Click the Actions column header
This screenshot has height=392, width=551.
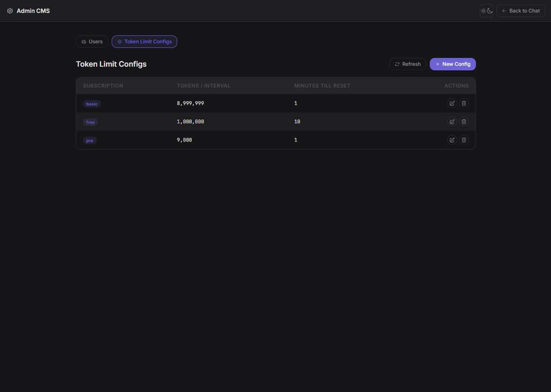[456, 86]
